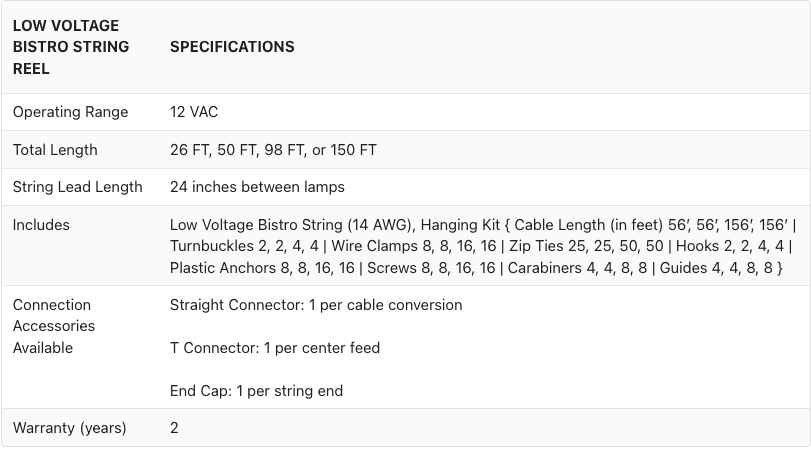Select the "String Lead Length" row label

pos(77,187)
